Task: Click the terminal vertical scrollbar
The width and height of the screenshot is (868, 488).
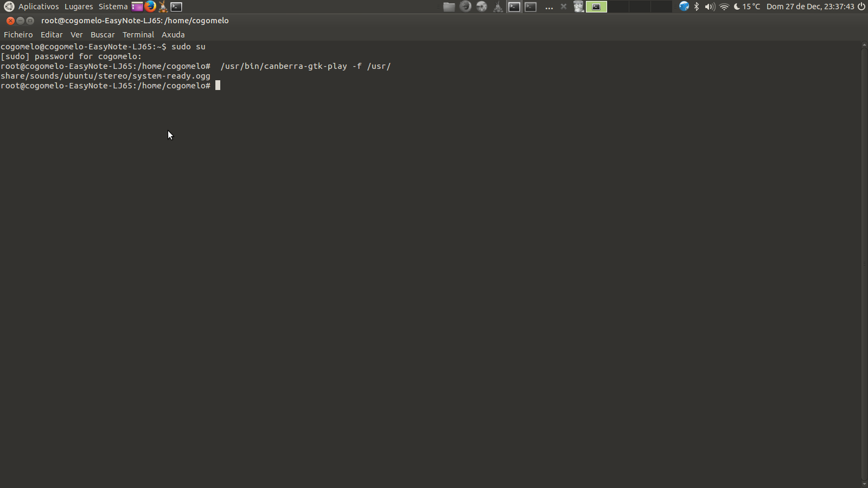Action: click(x=864, y=260)
